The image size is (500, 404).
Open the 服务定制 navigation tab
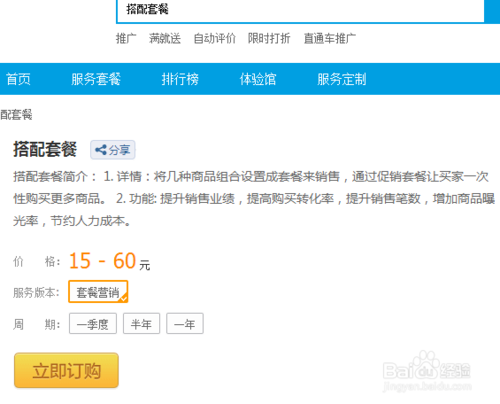pyautogui.click(x=342, y=79)
